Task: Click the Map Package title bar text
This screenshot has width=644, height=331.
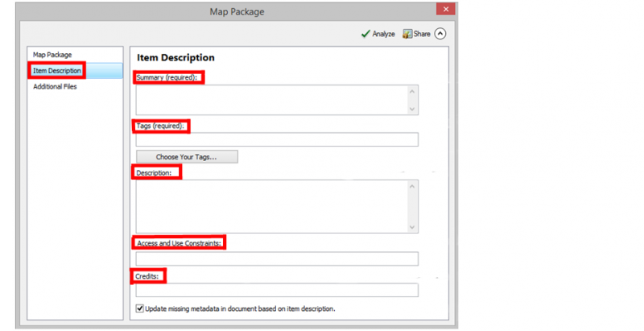Action: coord(237,12)
